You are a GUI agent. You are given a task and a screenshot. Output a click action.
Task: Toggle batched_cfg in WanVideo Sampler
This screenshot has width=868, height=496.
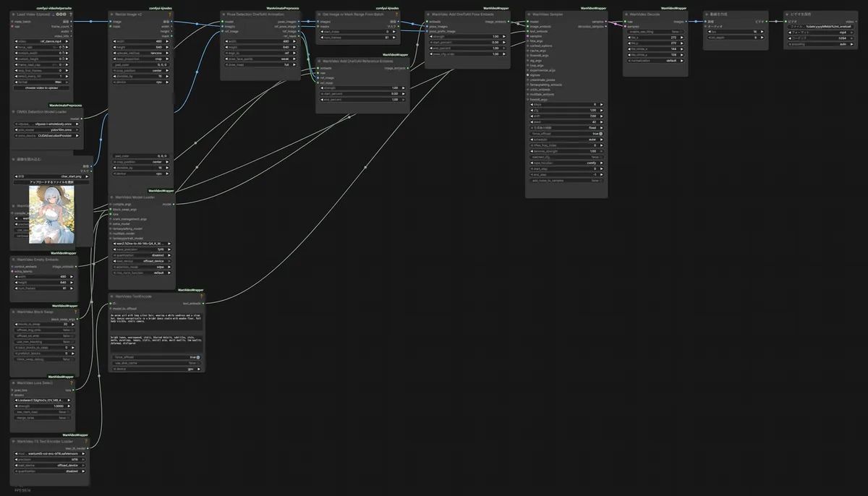(x=567, y=157)
